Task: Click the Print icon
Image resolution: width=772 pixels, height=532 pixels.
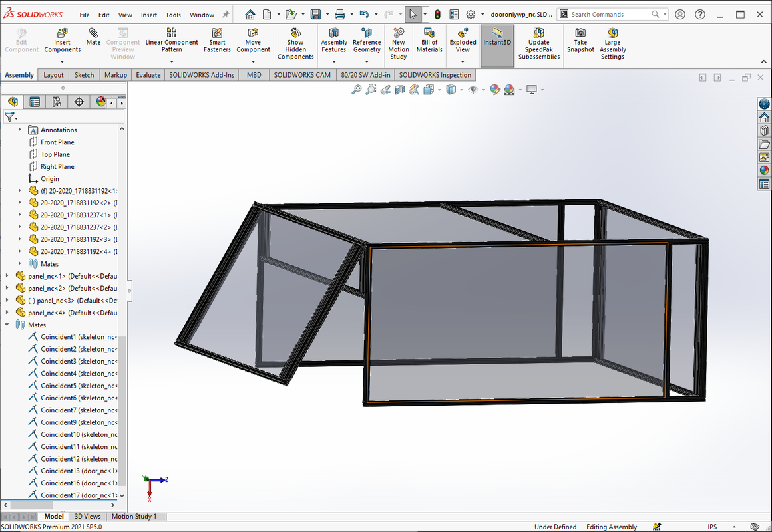Action: [339, 14]
